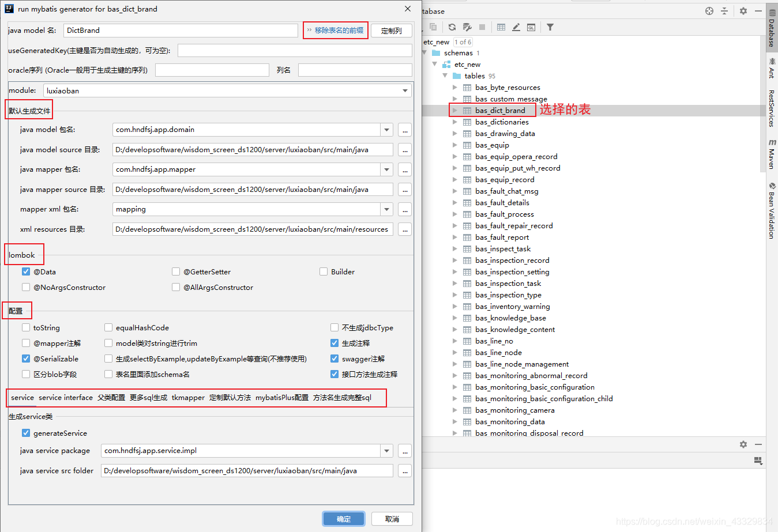Enable the @NoArgsConstructor checkbox
The height and width of the screenshot is (532, 778).
(x=26, y=287)
